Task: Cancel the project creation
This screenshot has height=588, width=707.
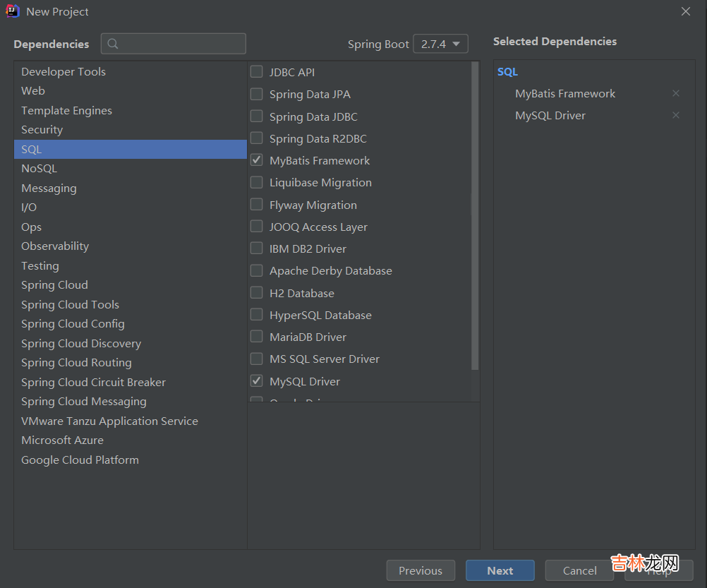Action: 579,570
